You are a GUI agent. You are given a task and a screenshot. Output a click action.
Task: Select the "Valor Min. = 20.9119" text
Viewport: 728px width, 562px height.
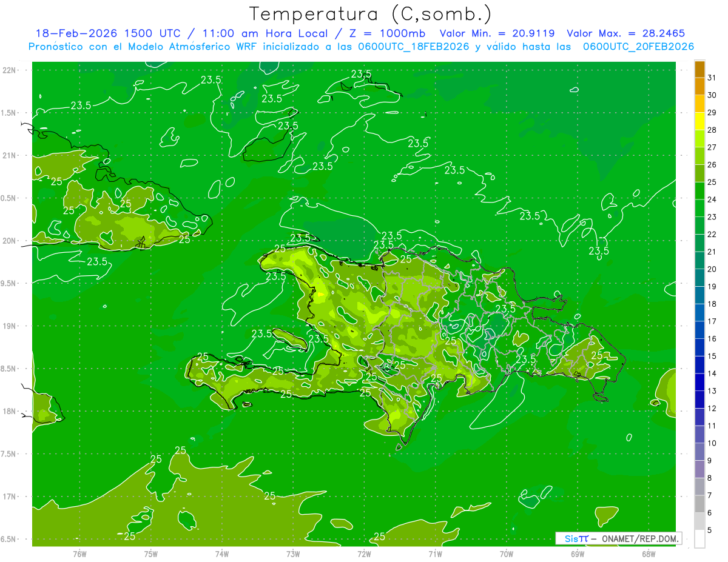click(x=497, y=33)
